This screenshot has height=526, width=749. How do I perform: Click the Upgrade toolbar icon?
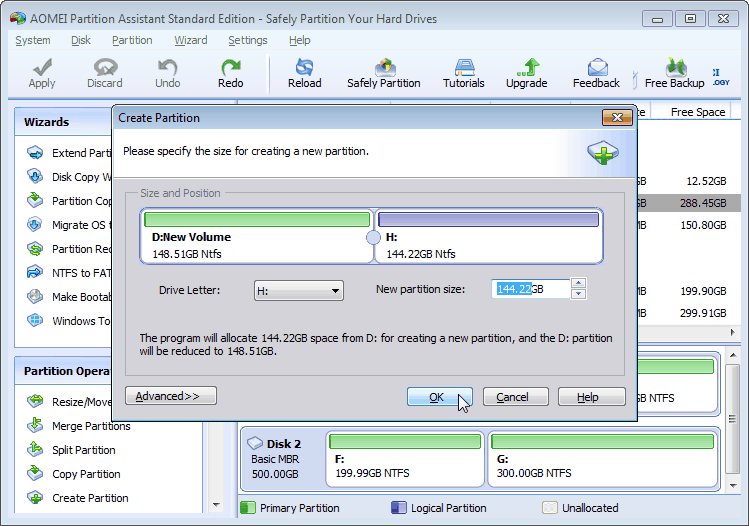[528, 67]
